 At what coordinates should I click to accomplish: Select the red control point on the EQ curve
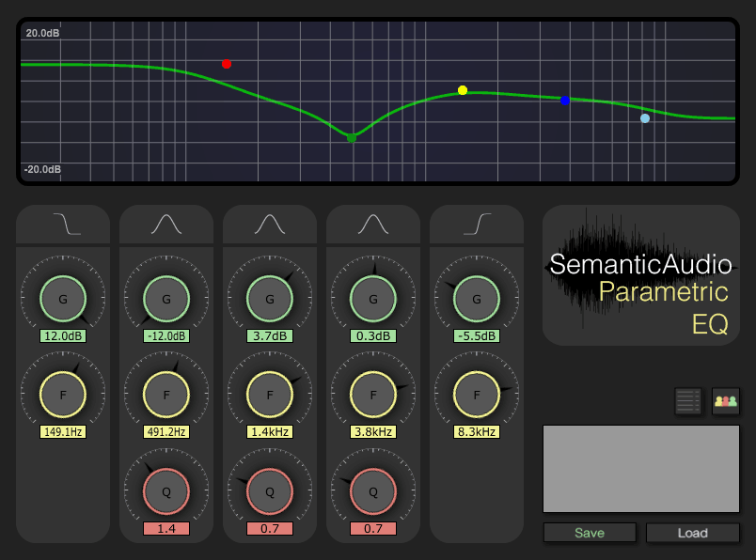tap(226, 64)
